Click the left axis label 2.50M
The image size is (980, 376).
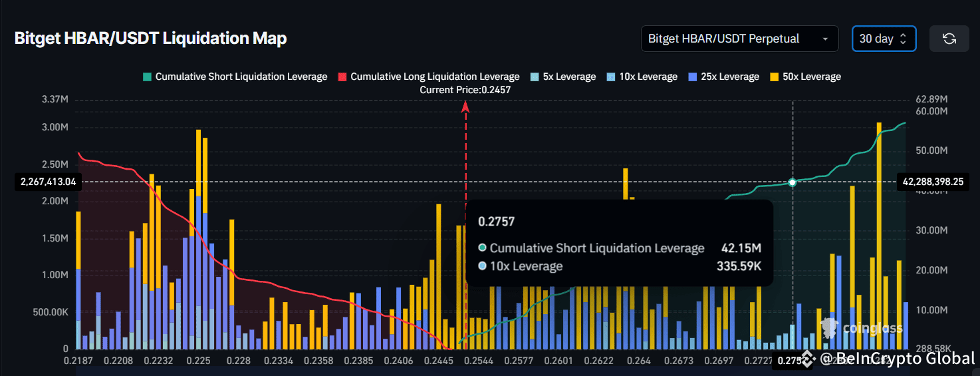point(55,164)
